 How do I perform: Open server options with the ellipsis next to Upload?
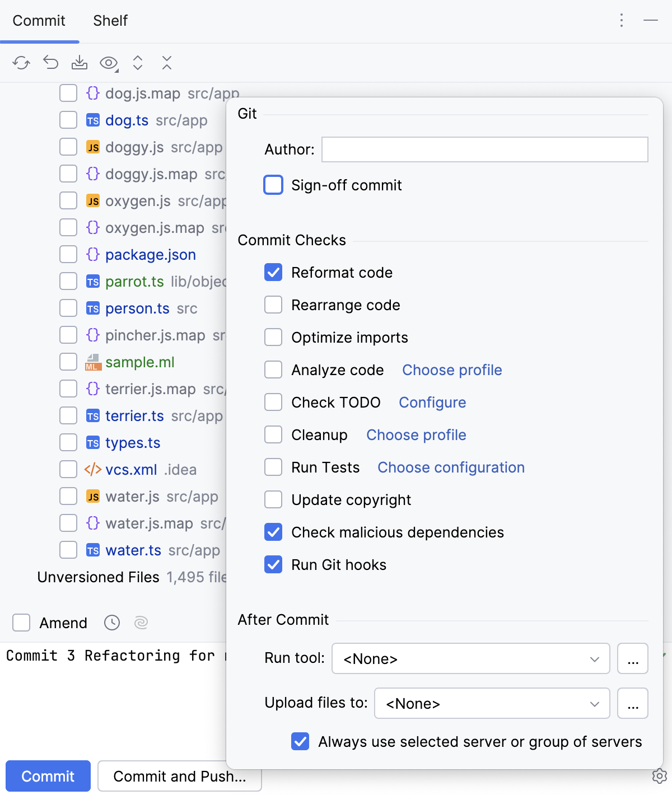click(632, 703)
